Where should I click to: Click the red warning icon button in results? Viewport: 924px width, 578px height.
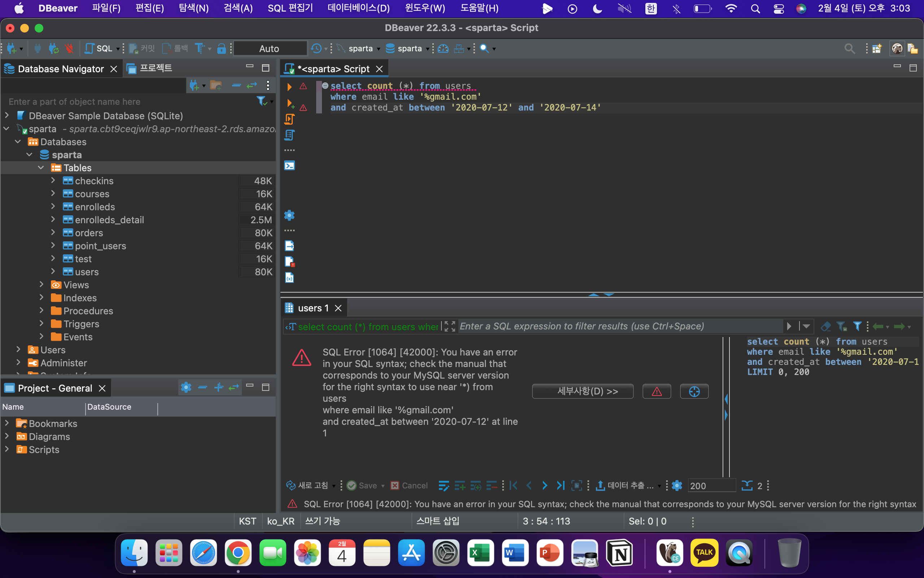[x=657, y=391]
